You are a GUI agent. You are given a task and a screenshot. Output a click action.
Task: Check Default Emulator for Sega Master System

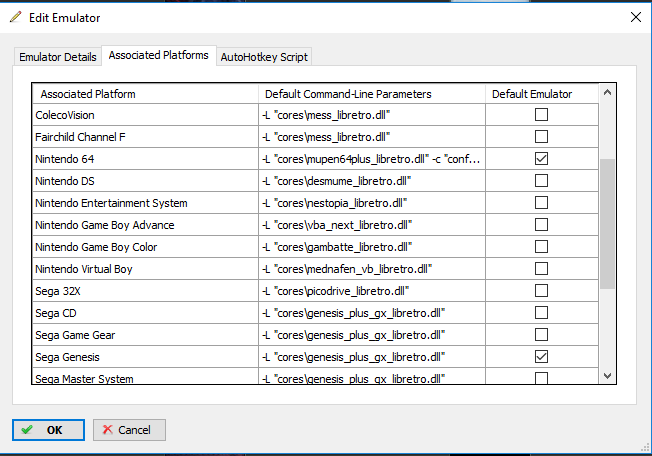(x=541, y=378)
